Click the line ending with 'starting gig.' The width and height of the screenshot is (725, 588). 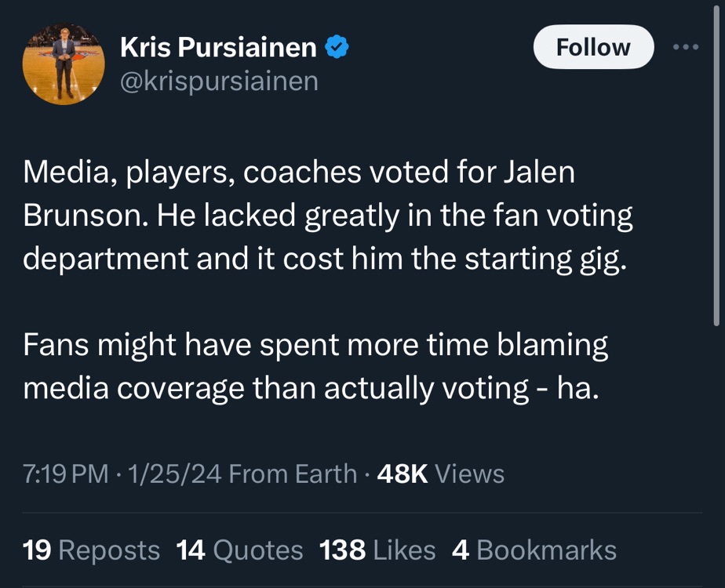point(325,259)
